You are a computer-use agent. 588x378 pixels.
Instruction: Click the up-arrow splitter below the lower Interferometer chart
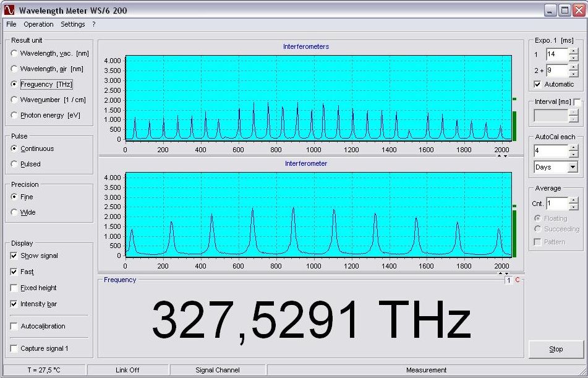[x=500, y=273]
